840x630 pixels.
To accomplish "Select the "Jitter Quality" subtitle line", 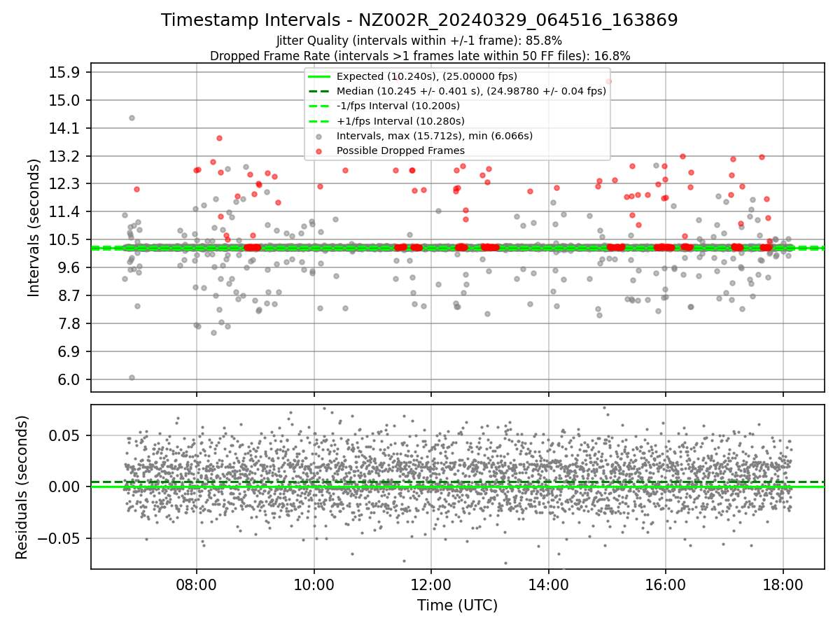I will [419, 41].
